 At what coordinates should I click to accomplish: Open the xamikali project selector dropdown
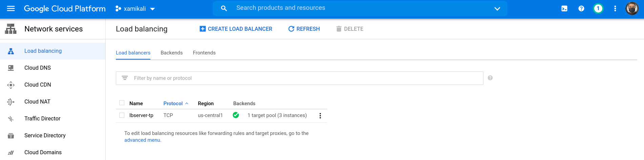pyautogui.click(x=135, y=9)
